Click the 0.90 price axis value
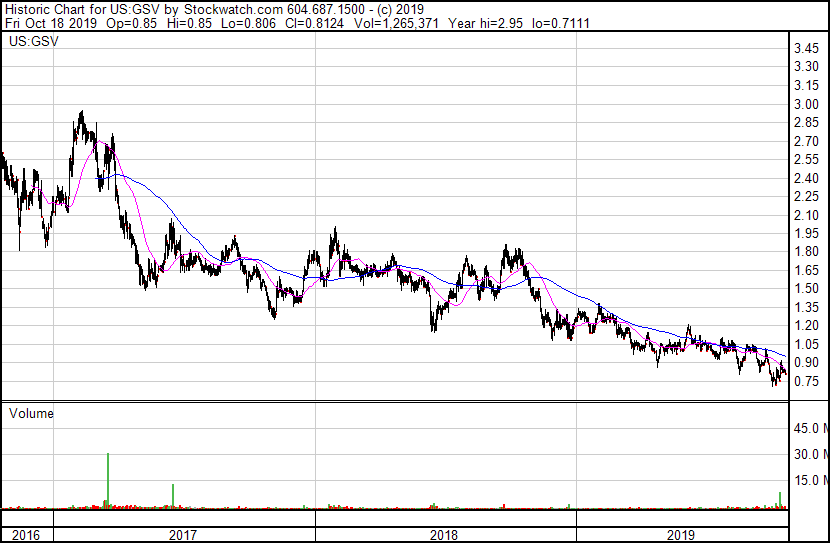Image resolution: width=830 pixels, height=543 pixels. click(806, 363)
